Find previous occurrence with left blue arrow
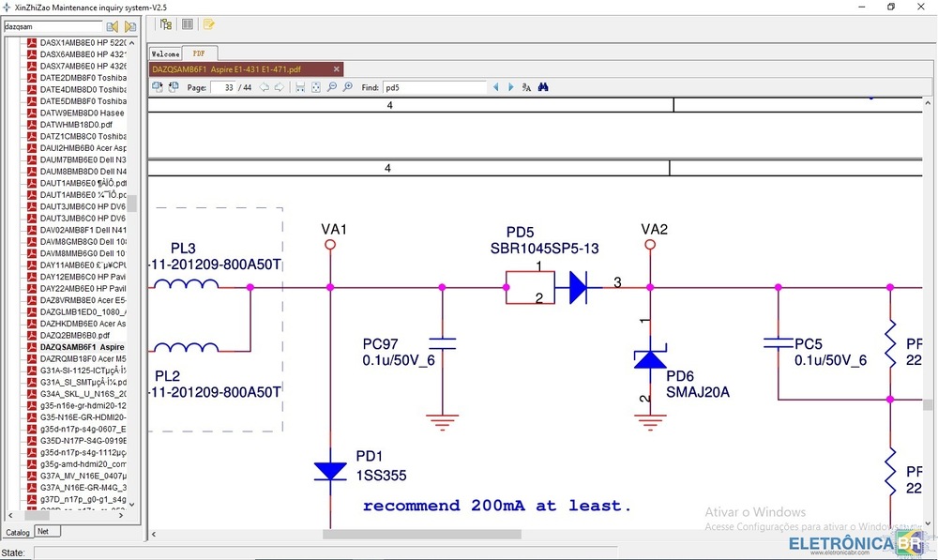This screenshot has width=938, height=560. (x=496, y=87)
